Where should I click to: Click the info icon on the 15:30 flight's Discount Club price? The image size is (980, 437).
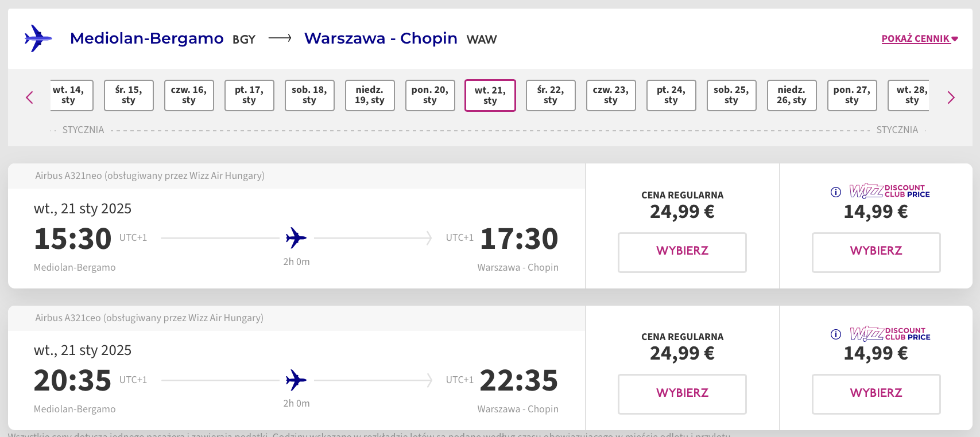(836, 192)
